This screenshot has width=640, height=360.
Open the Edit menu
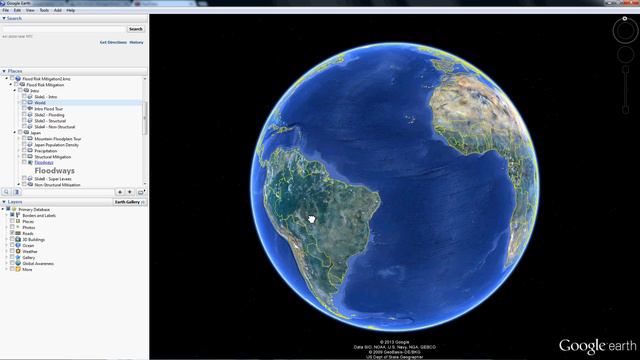pyautogui.click(x=17, y=10)
